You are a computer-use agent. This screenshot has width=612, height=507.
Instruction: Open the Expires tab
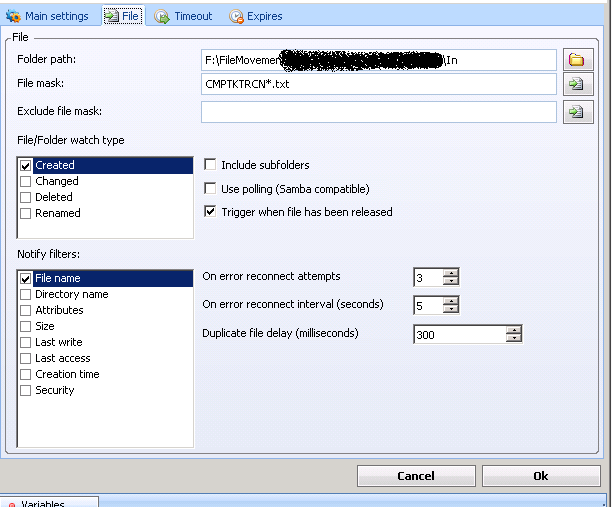click(x=256, y=16)
